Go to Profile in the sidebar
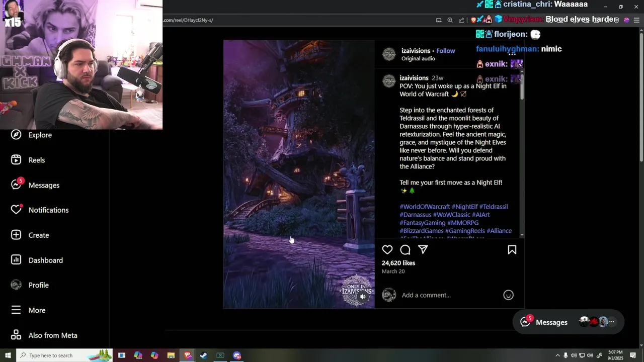Image resolution: width=644 pixels, height=362 pixels. (x=39, y=285)
